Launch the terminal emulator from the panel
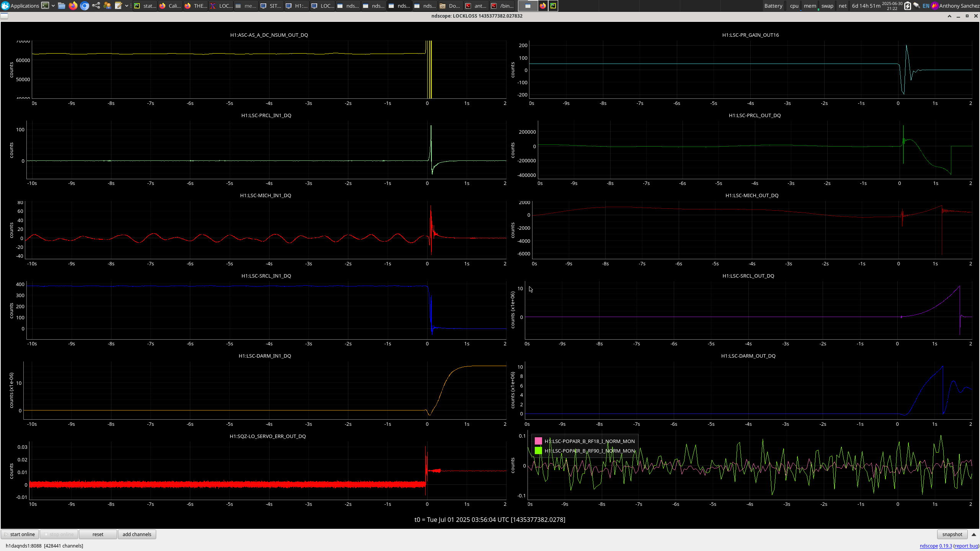Image resolution: width=980 pixels, height=551 pixels. (x=45, y=6)
